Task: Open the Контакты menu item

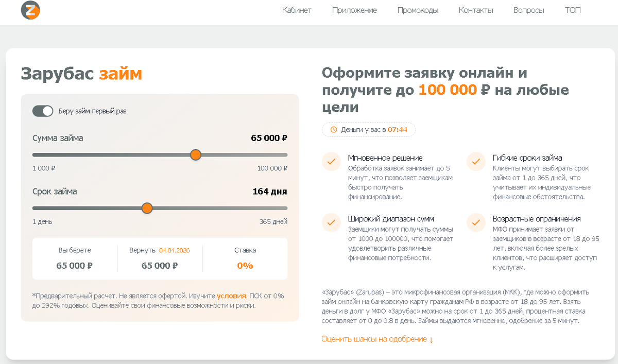Action: [x=476, y=10]
